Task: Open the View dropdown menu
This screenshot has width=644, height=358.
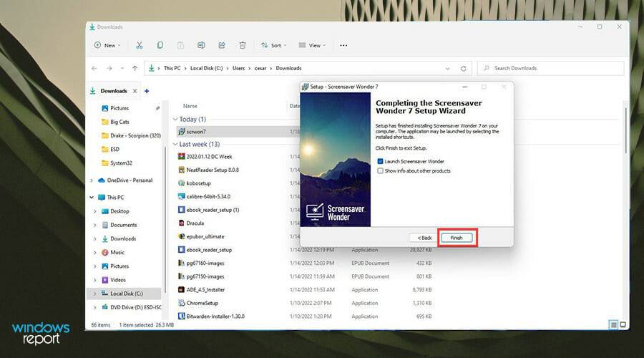Action: click(x=312, y=45)
